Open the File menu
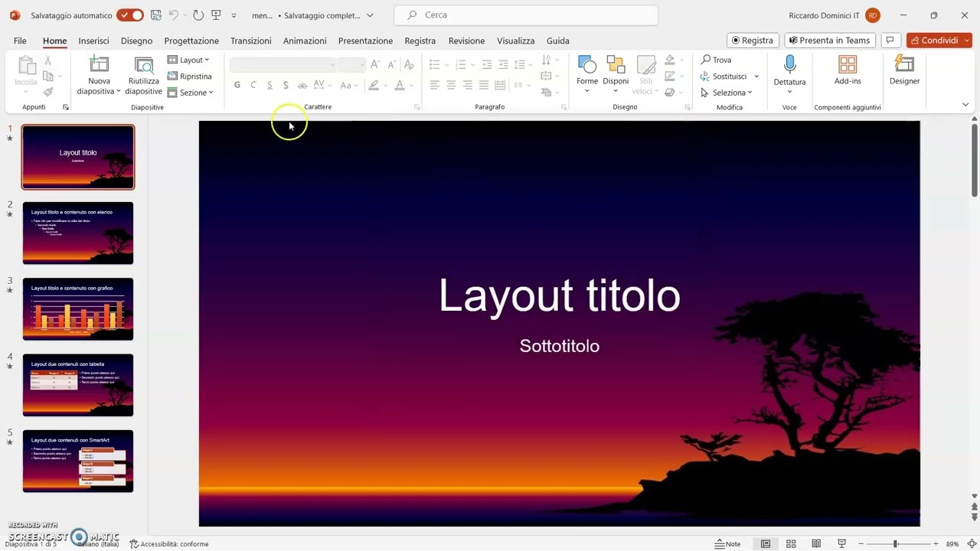Screen dimensions: 980x551 click(20, 41)
